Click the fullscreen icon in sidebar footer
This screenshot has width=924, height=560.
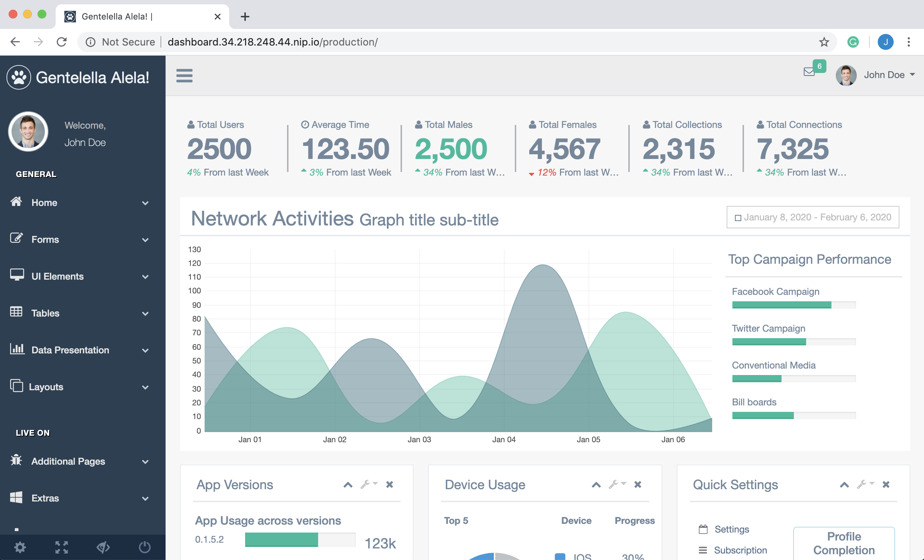[x=61, y=547]
